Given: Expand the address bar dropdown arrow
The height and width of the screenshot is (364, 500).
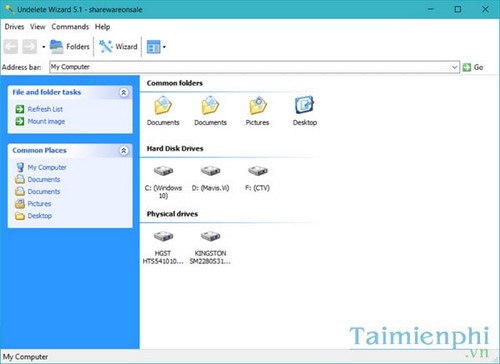Looking at the screenshot, I should (x=454, y=67).
